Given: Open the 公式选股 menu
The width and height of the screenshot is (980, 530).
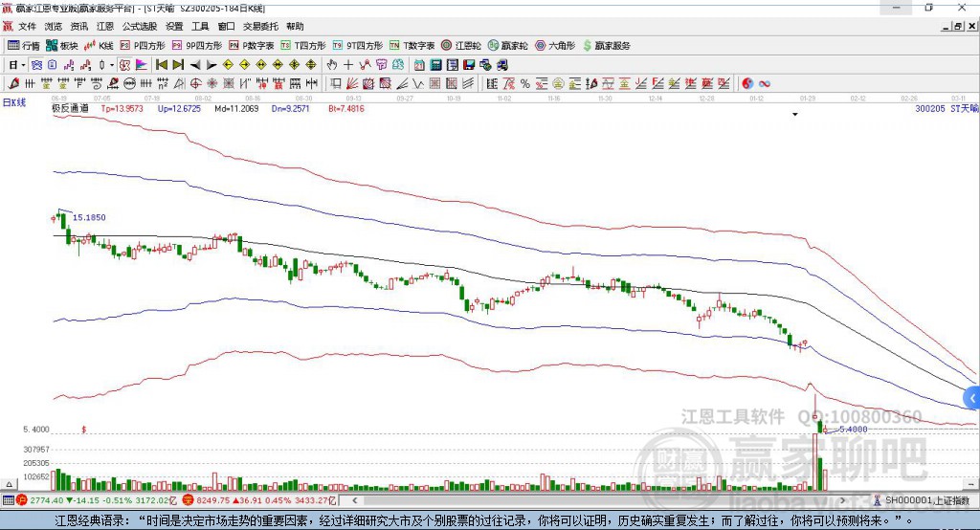Looking at the screenshot, I should (140, 26).
